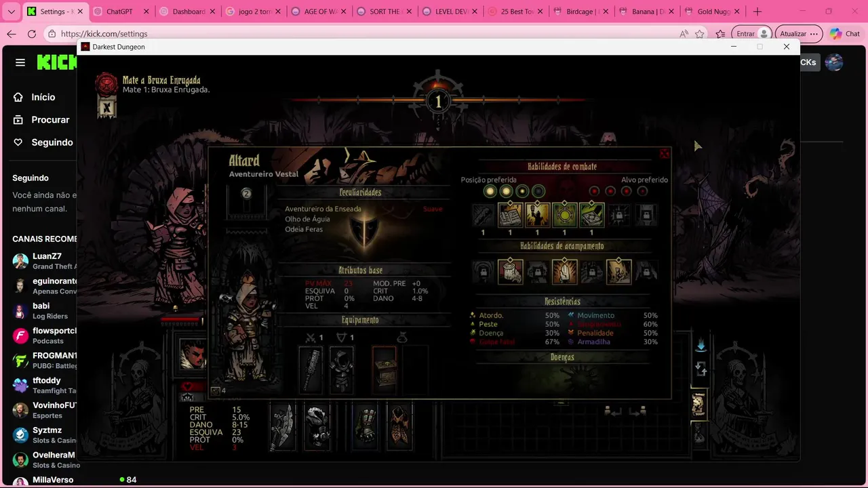This screenshot has width=868, height=488.
Task: Click the fourth dim preferred position dot
Action: coord(538,192)
